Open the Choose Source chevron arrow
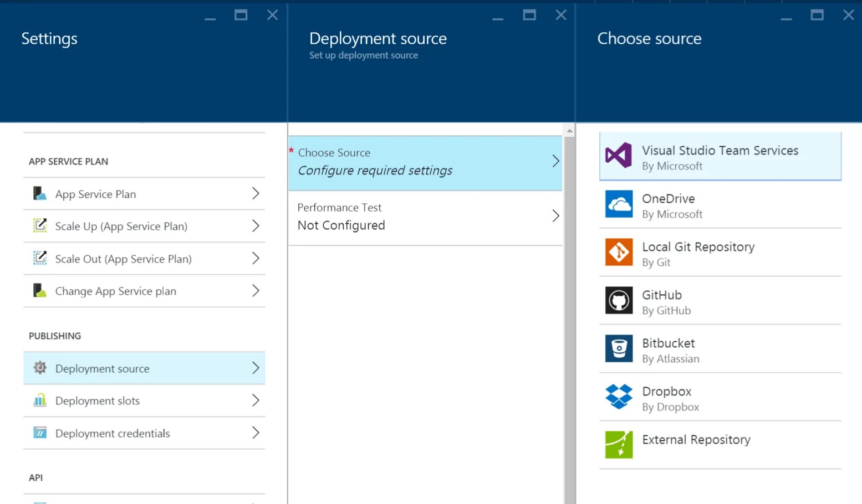Image resolution: width=862 pixels, height=504 pixels. point(555,161)
